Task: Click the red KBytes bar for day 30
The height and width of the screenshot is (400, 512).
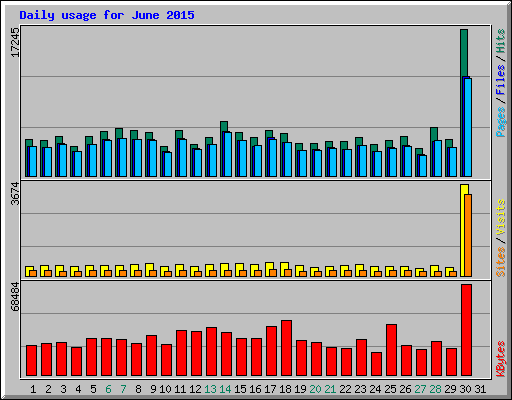Action: (466, 330)
